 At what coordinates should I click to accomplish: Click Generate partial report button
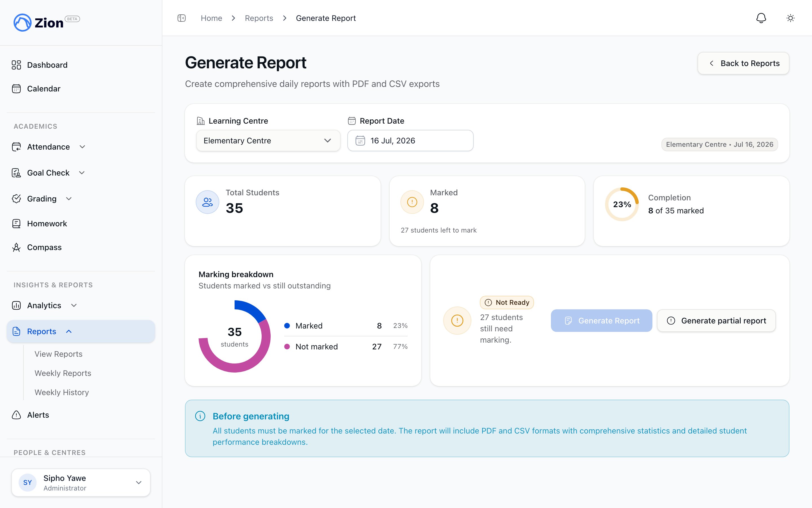(716, 321)
